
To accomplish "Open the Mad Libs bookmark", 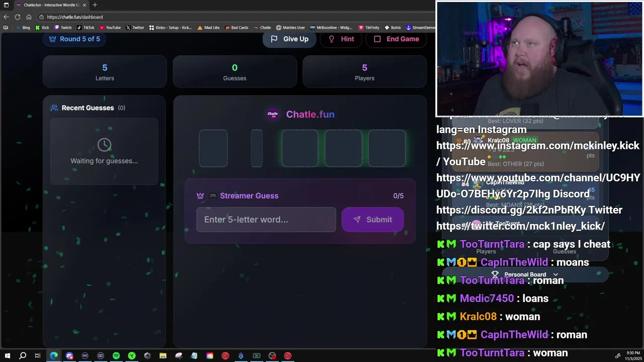I will coord(209,28).
